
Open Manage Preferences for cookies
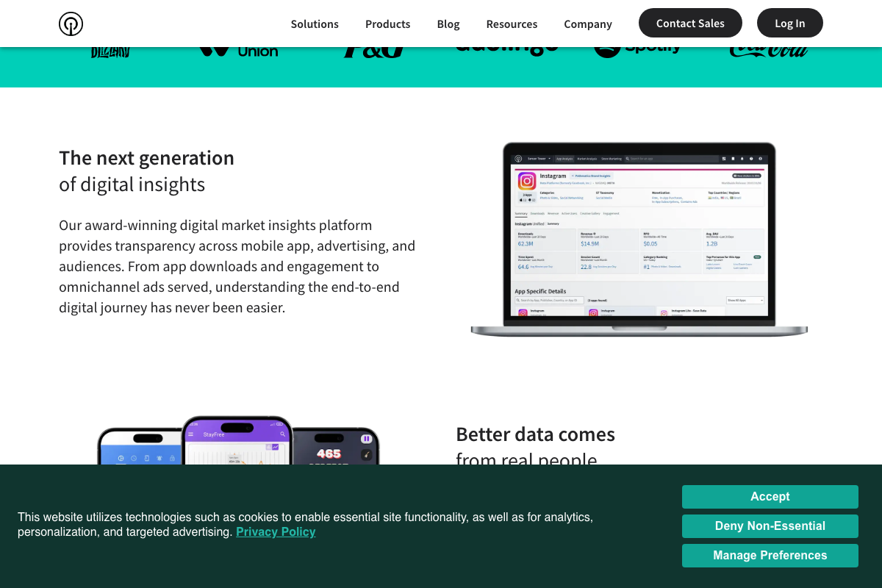(x=770, y=556)
